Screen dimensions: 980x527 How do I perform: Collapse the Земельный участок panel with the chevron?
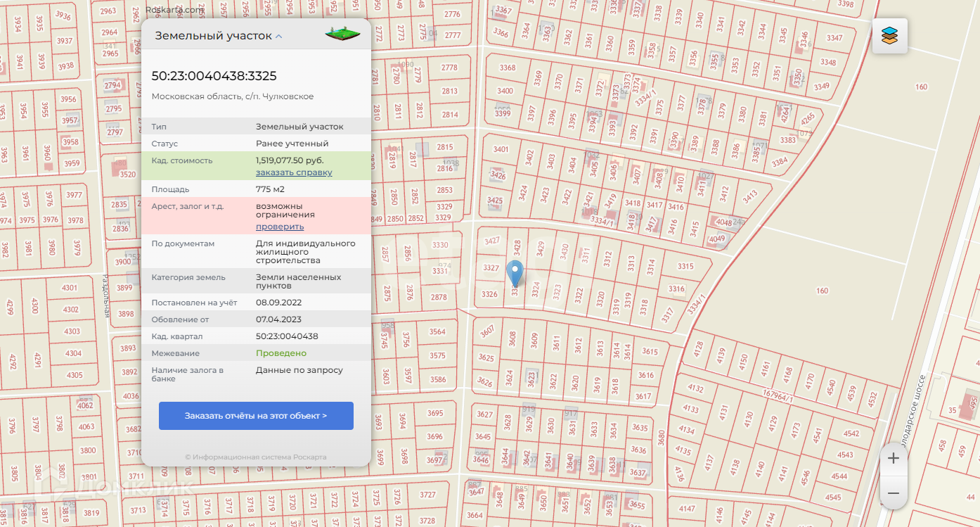(279, 36)
